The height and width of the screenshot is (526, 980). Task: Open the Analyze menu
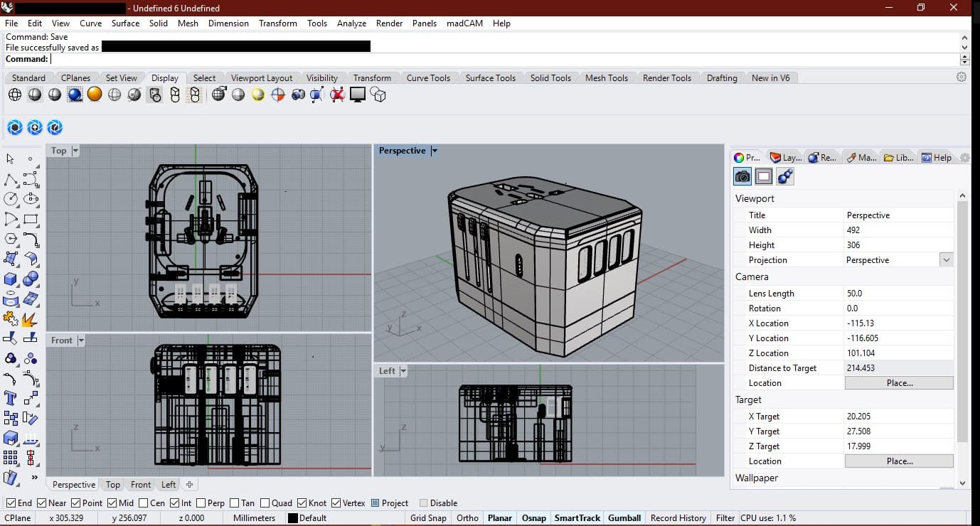pyautogui.click(x=351, y=23)
